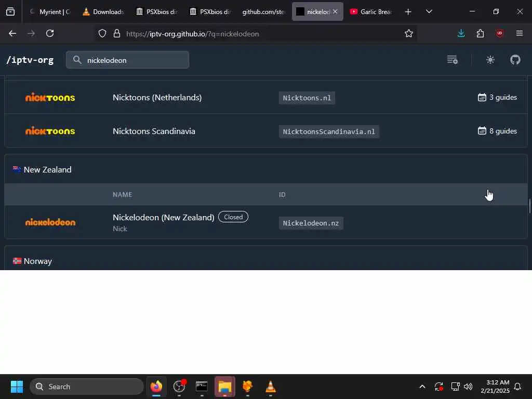Open the sync status tray icon
Viewport: 532px width, 399px height.
tap(438, 387)
